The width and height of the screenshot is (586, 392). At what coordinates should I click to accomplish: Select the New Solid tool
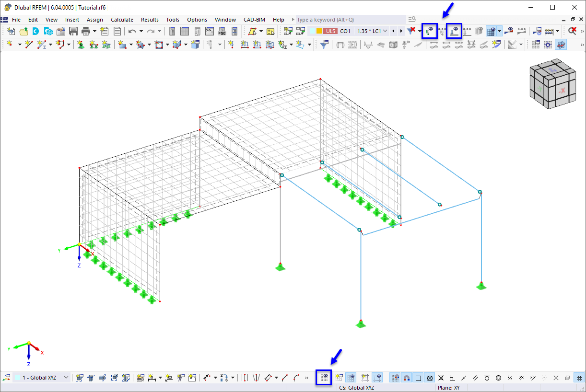195,44
